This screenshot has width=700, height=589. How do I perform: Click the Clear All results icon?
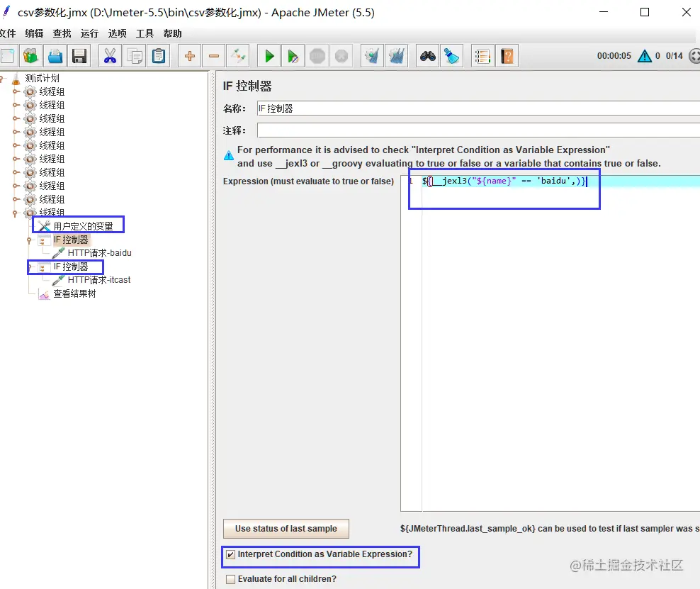point(397,56)
